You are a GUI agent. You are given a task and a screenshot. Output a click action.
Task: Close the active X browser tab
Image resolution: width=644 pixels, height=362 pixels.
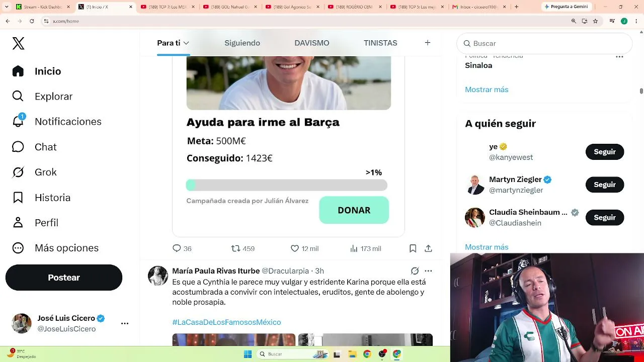[x=131, y=7]
